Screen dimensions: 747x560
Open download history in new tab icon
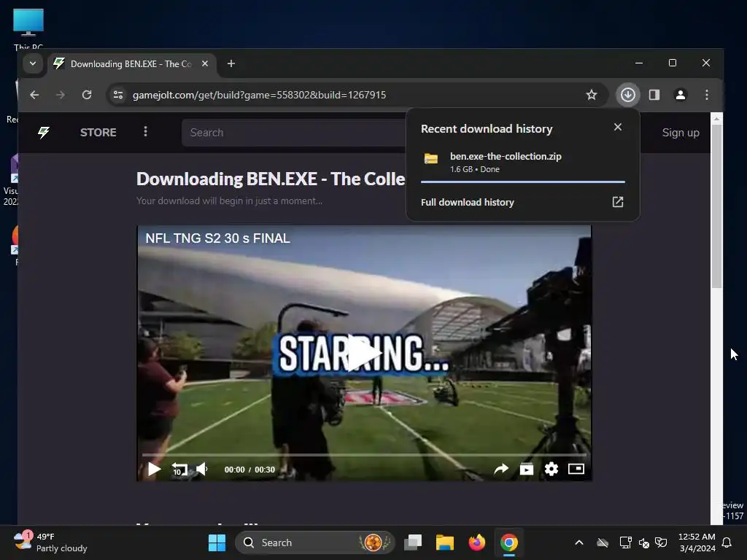point(617,202)
